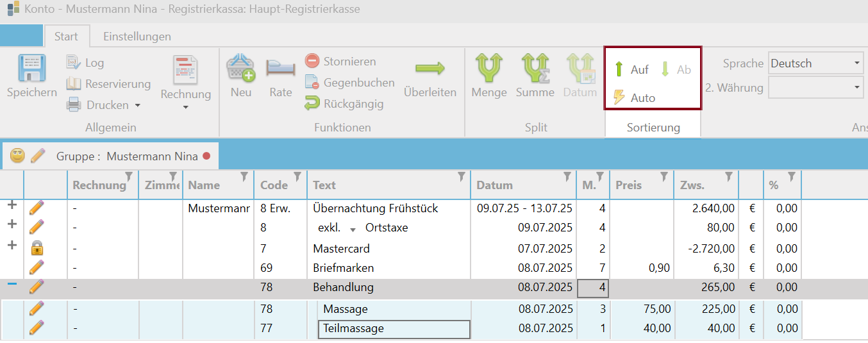
Task: Edit the Ortstaxe row pencil
Action: [x=37, y=227]
